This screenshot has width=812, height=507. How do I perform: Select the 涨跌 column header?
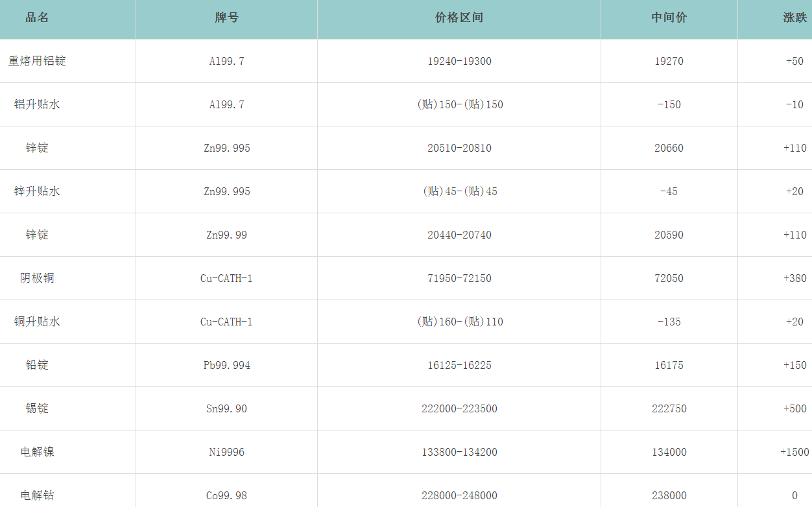(794, 18)
